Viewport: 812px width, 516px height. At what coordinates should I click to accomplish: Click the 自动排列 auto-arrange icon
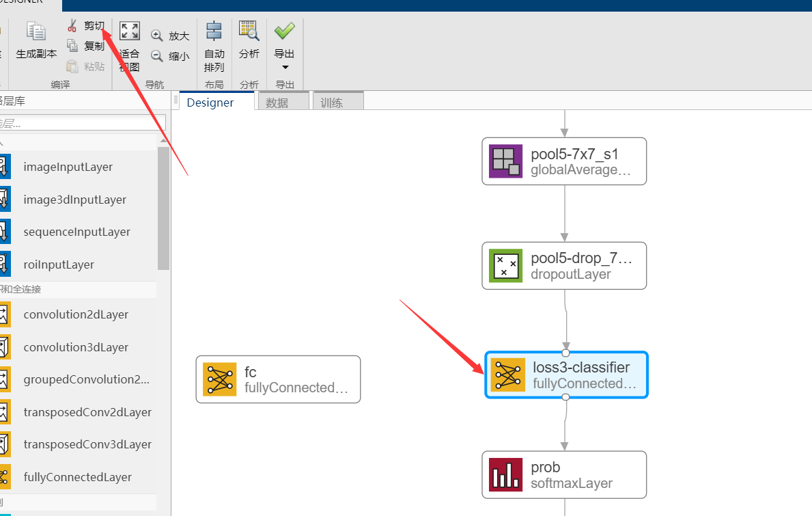(x=214, y=31)
